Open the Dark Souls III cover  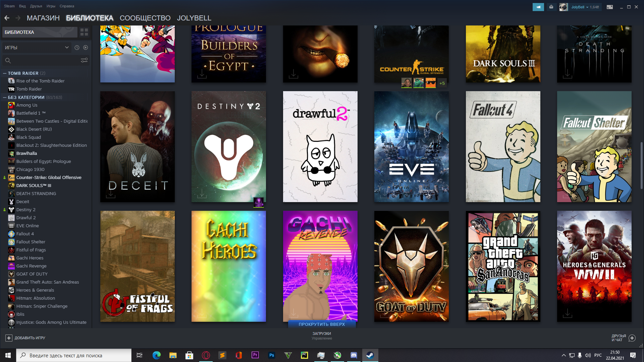pyautogui.click(x=503, y=54)
